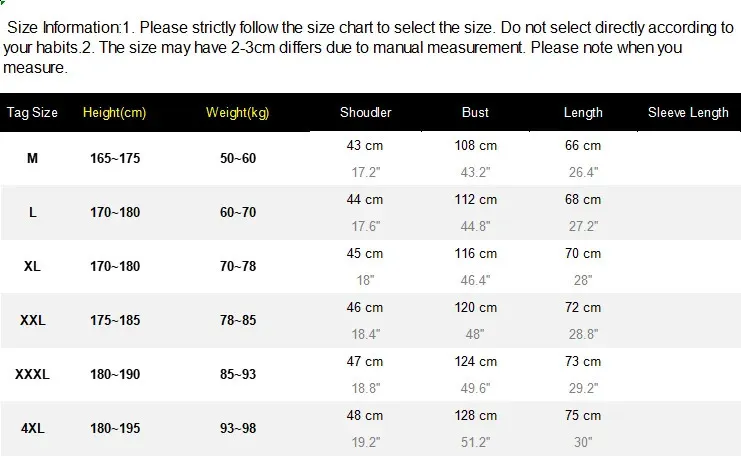Select the Shoudler column header
The image size is (741, 457).
point(365,112)
